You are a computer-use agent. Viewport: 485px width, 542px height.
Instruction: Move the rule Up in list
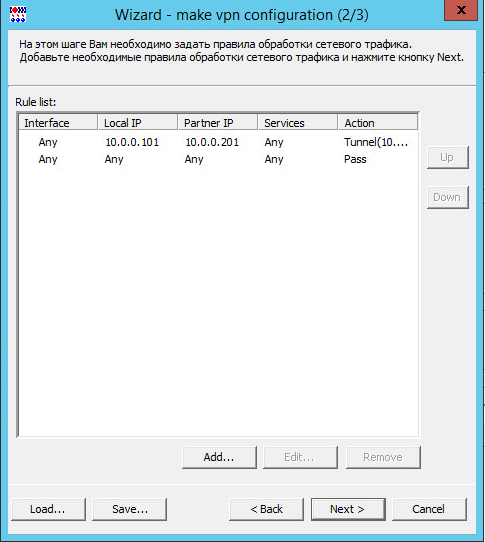(448, 158)
